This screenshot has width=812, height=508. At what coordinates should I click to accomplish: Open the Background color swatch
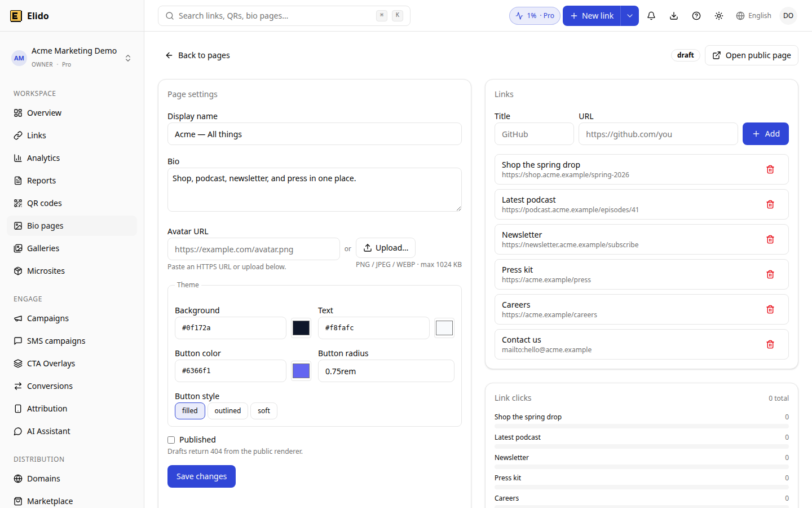(301, 328)
